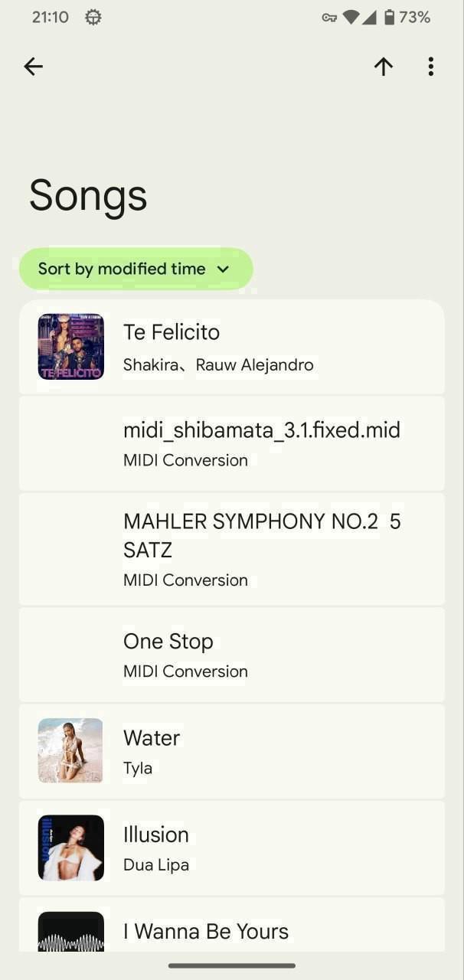Select midi_shibamata_3.1.fixed.mid from the list
The width and height of the screenshot is (464, 980).
pos(231,443)
